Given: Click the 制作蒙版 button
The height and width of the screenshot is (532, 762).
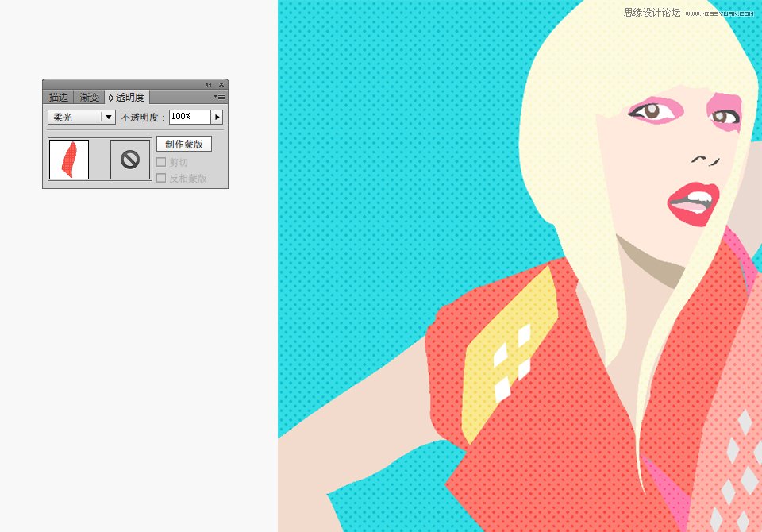Looking at the screenshot, I should pyautogui.click(x=184, y=144).
